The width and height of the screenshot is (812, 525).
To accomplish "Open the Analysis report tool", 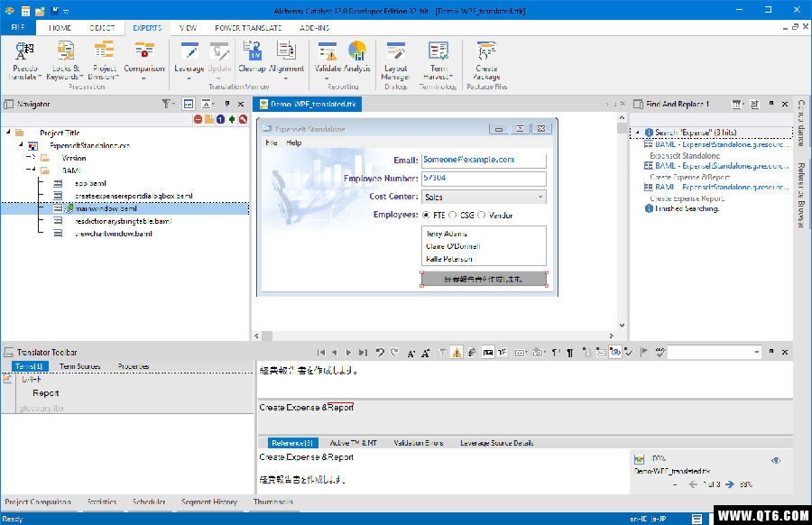I will tap(356, 56).
